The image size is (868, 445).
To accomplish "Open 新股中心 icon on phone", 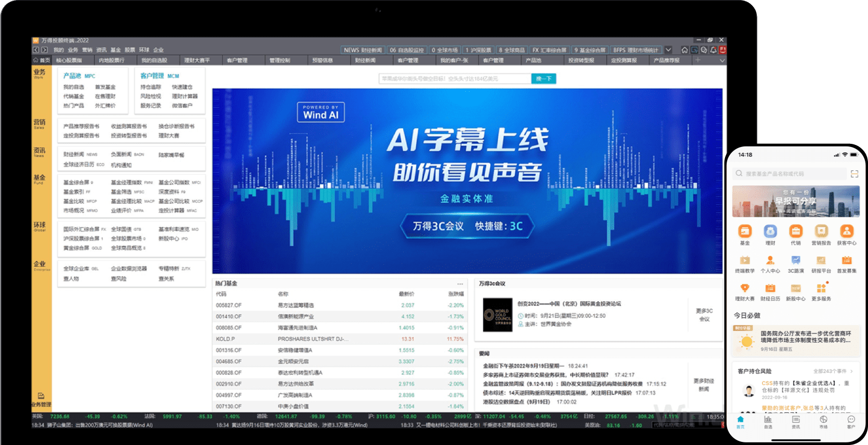I will pyautogui.click(x=795, y=288).
